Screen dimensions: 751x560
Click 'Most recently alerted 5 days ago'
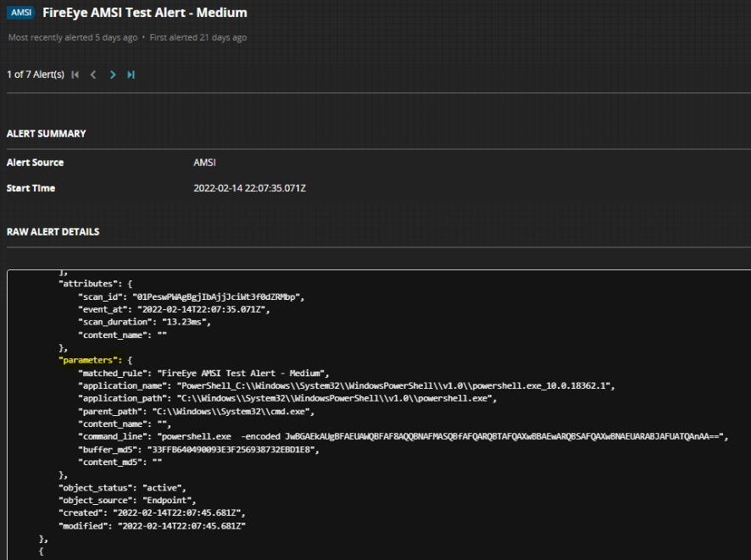click(x=73, y=37)
